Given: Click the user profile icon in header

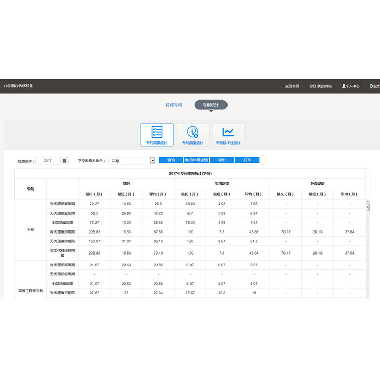Looking at the screenshot, I should pos(344,86).
